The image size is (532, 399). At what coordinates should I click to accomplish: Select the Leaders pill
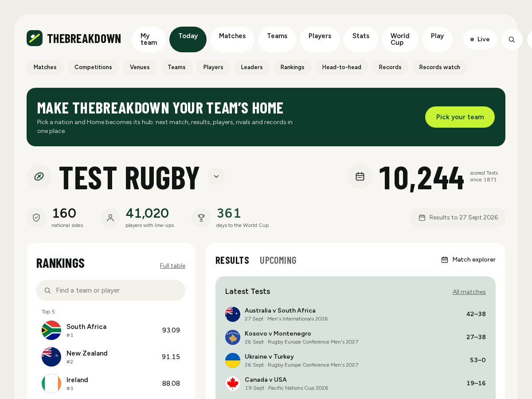coord(252,67)
